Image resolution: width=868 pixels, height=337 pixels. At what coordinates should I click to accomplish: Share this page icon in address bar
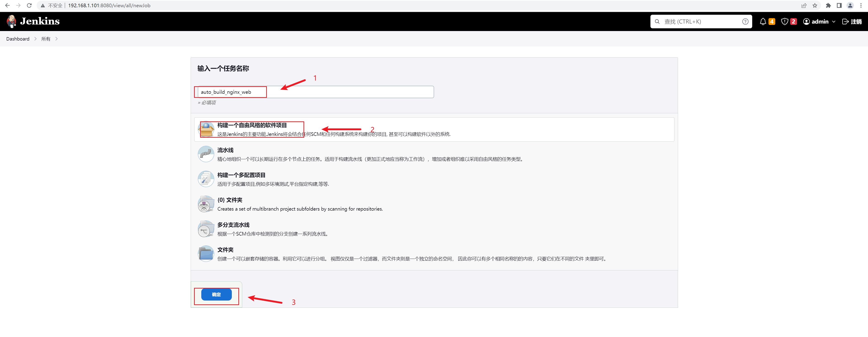pyautogui.click(x=804, y=5)
